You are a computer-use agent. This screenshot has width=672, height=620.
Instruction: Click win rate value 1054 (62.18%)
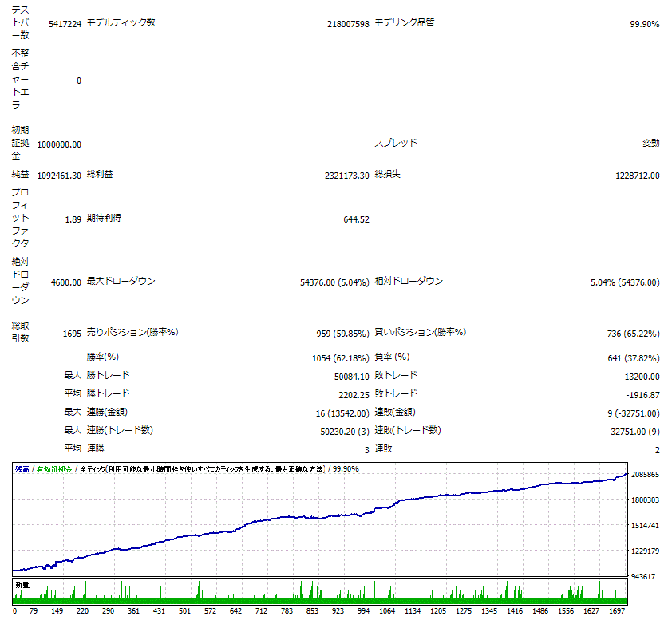pos(341,358)
